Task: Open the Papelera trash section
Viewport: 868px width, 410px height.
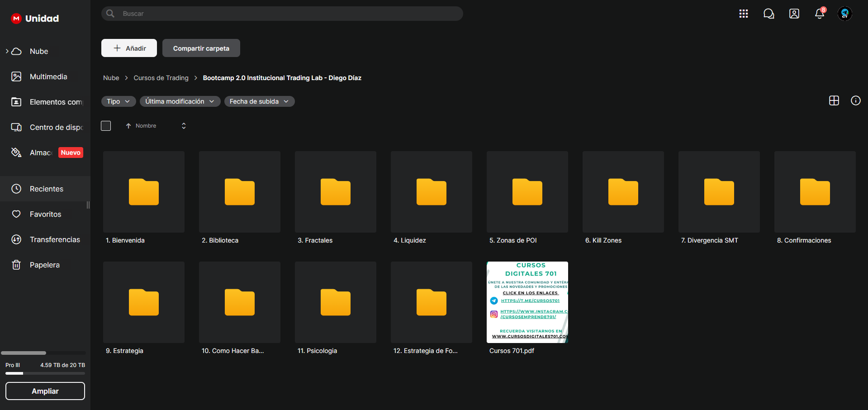Action: point(45,265)
